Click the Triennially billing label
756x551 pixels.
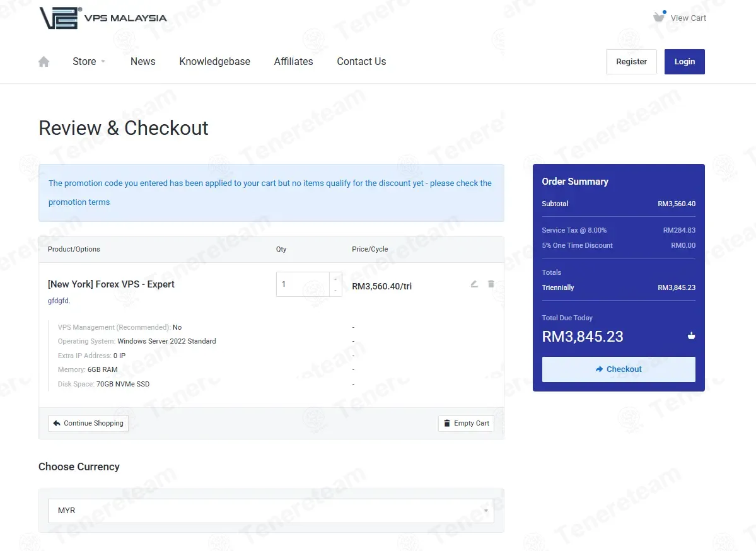coord(558,287)
